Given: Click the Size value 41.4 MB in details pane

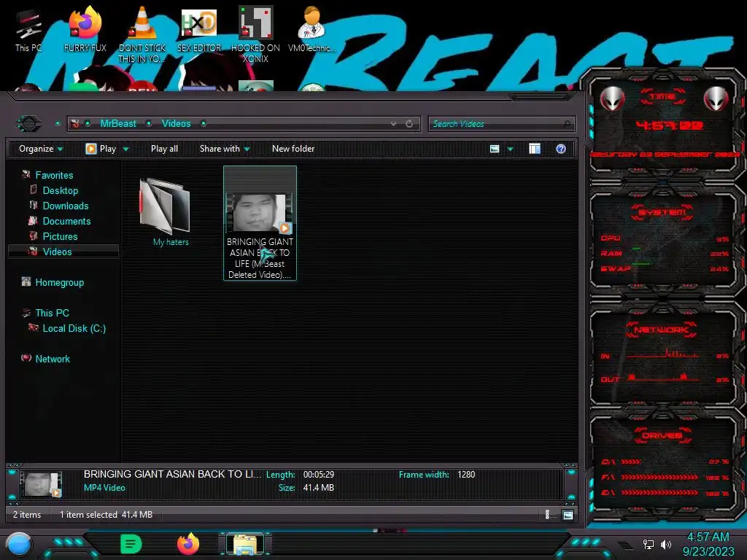Looking at the screenshot, I should coord(319,488).
